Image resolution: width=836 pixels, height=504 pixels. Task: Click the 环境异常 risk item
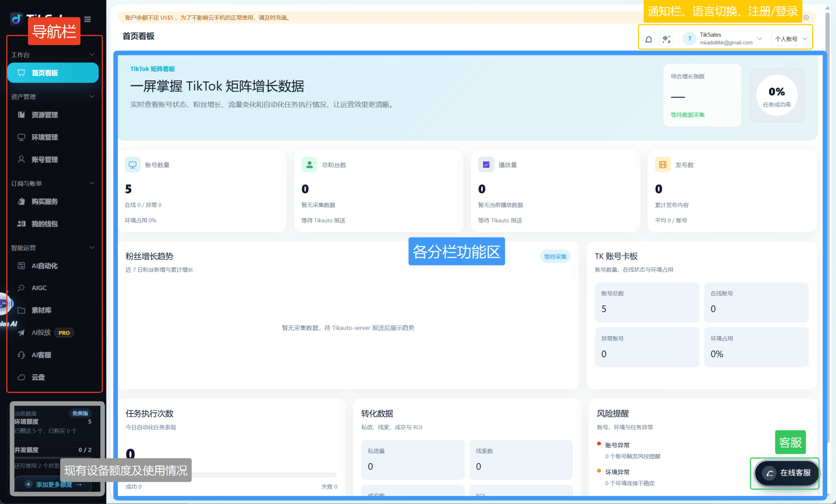click(626, 477)
